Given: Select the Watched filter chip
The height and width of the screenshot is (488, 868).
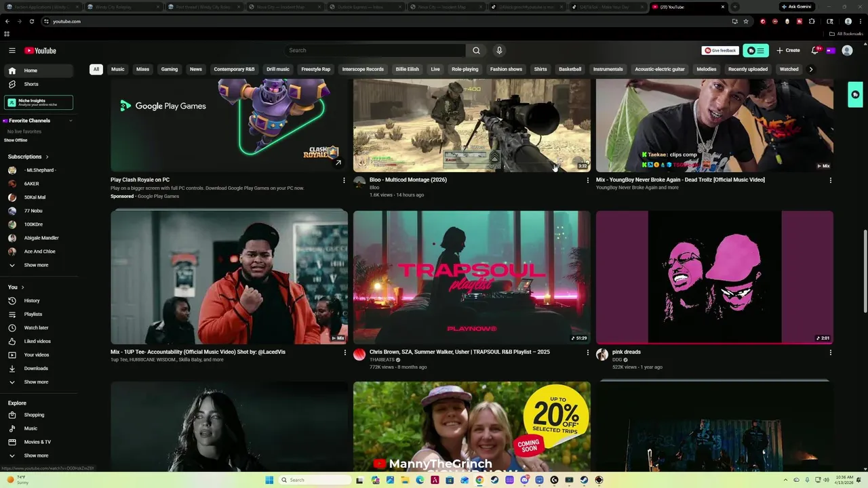Looking at the screenshot, I should pos(789,69).
